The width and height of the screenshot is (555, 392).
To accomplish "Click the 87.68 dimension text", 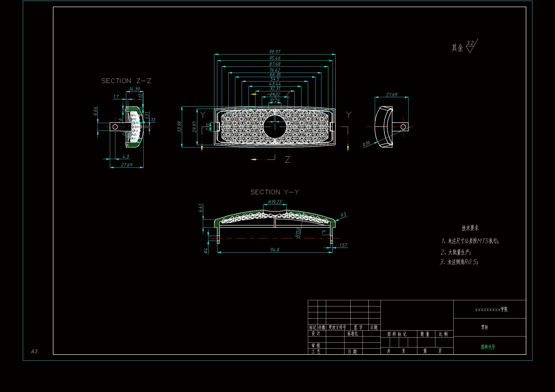I will [275, 64].
